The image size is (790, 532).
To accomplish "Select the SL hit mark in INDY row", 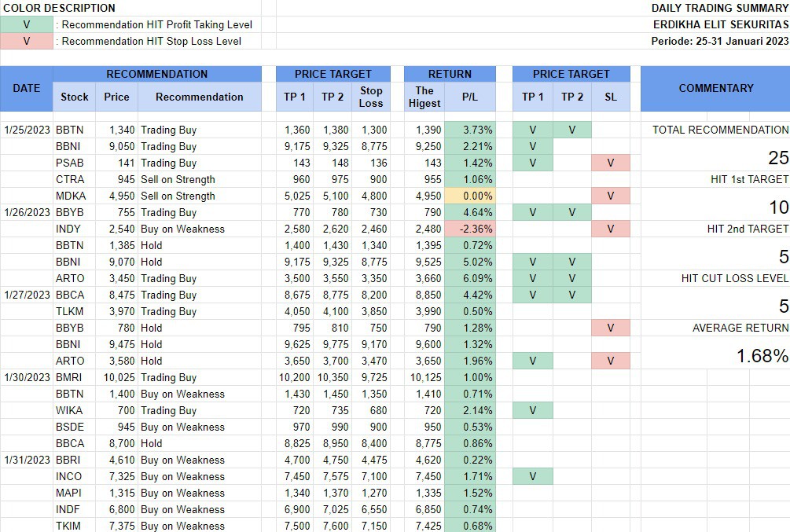I will 611,229.
